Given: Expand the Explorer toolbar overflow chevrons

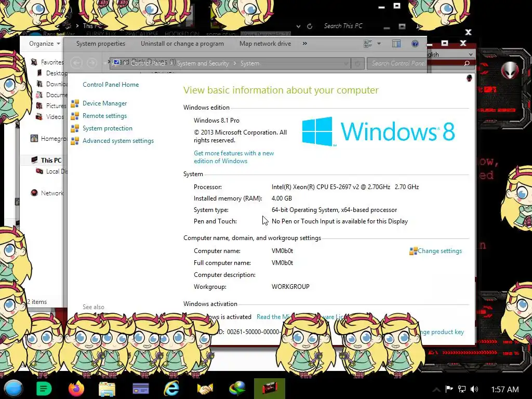Looking at the screenshot, I should [304, 44].
